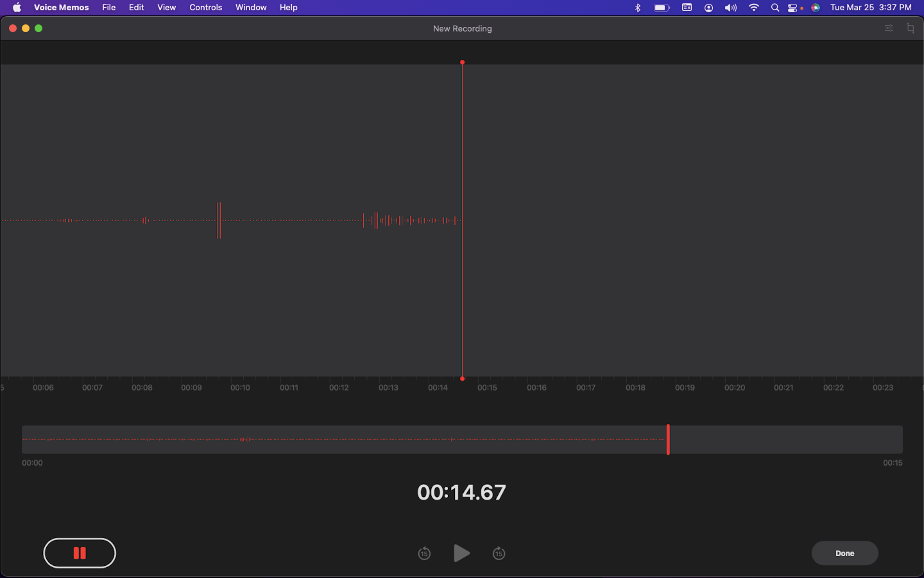Click the keyboard input menu bar icon
The height and width of the screenshot is (578, 924).
click(x=687, y=8)
